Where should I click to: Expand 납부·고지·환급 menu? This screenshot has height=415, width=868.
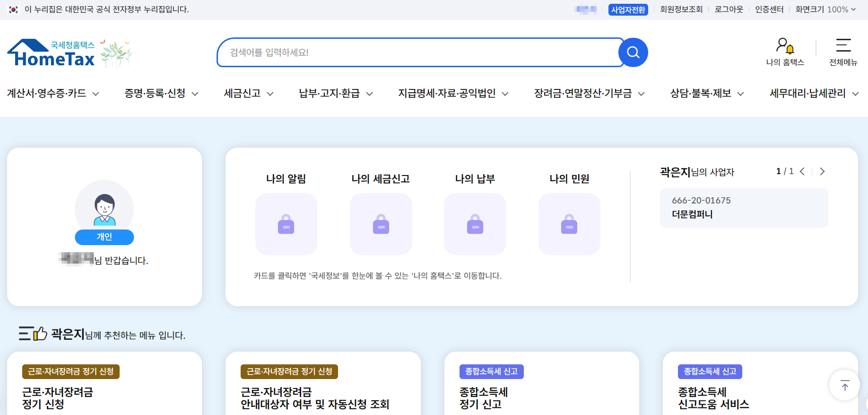point(336,94)
